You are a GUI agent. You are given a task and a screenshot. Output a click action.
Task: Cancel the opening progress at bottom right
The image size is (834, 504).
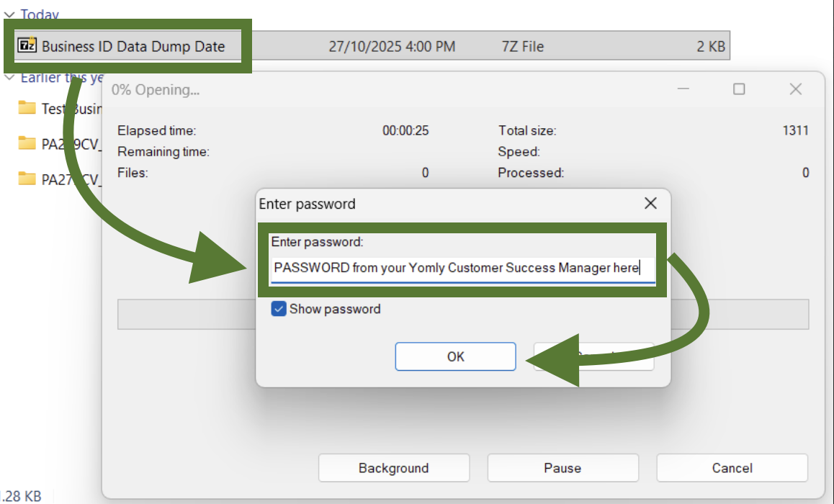pos(732,468)
